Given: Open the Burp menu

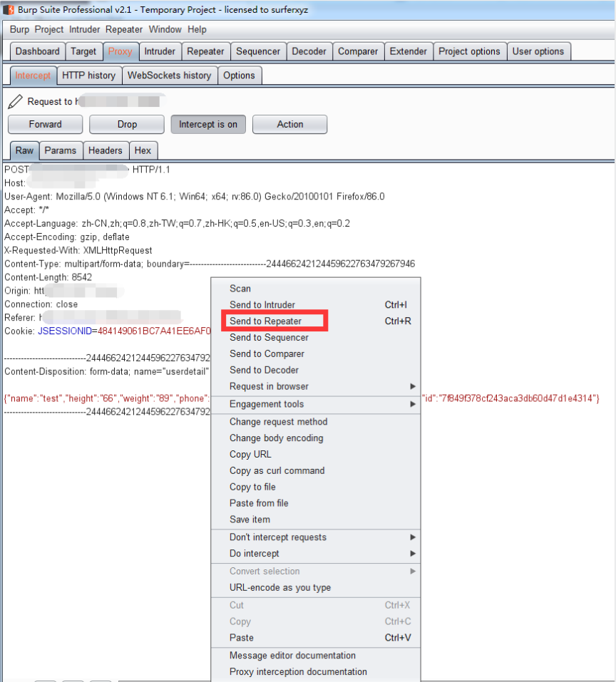Looking at the screenshot, I should click(x=19, y=30).
